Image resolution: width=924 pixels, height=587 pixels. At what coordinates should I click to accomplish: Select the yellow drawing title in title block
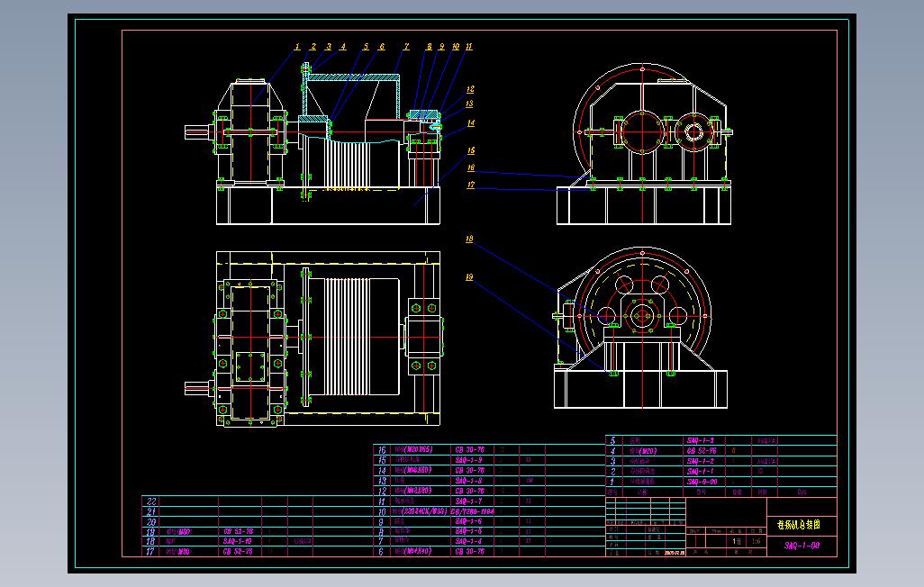[x=799, y=525]
